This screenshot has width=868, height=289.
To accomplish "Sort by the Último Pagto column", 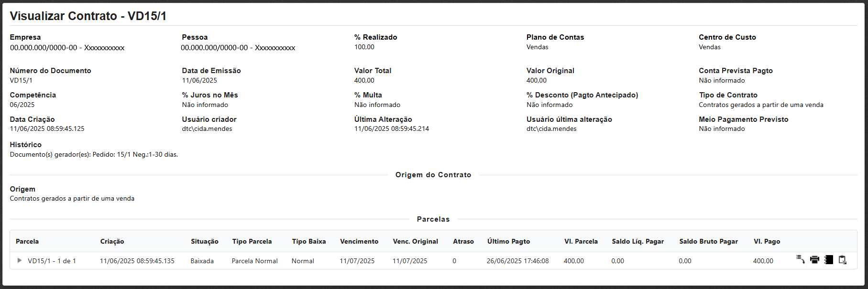I will click(509, 242).
